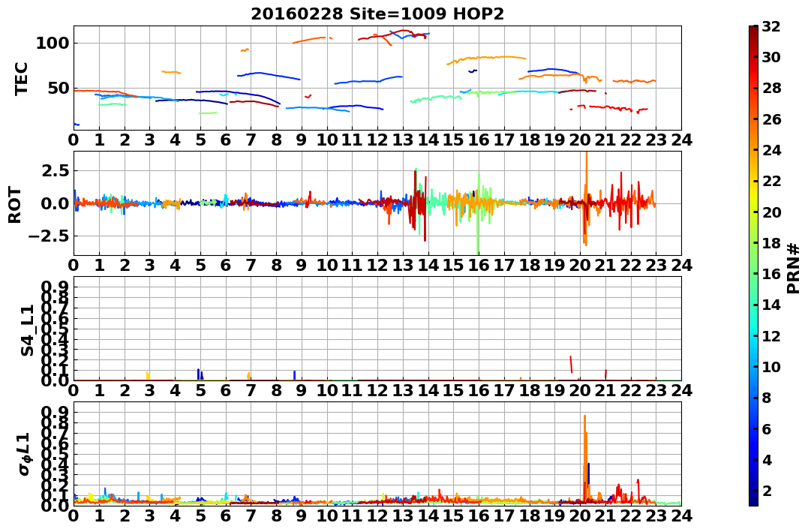Select the ROT y-axis label
The width and height of the screenshot is (808, 532).
click(x=15, y=204)
